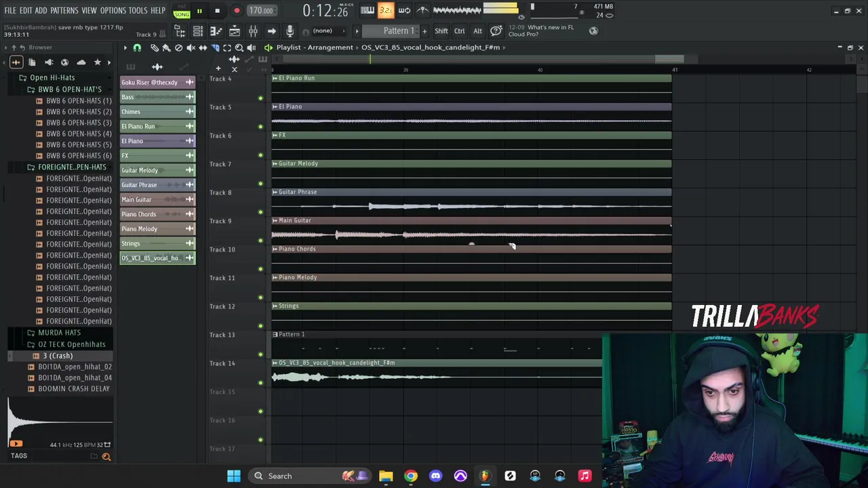Mute Track 8 via its green dot
This screenshot has height=488, width=868.
click(x=260, y=213)
